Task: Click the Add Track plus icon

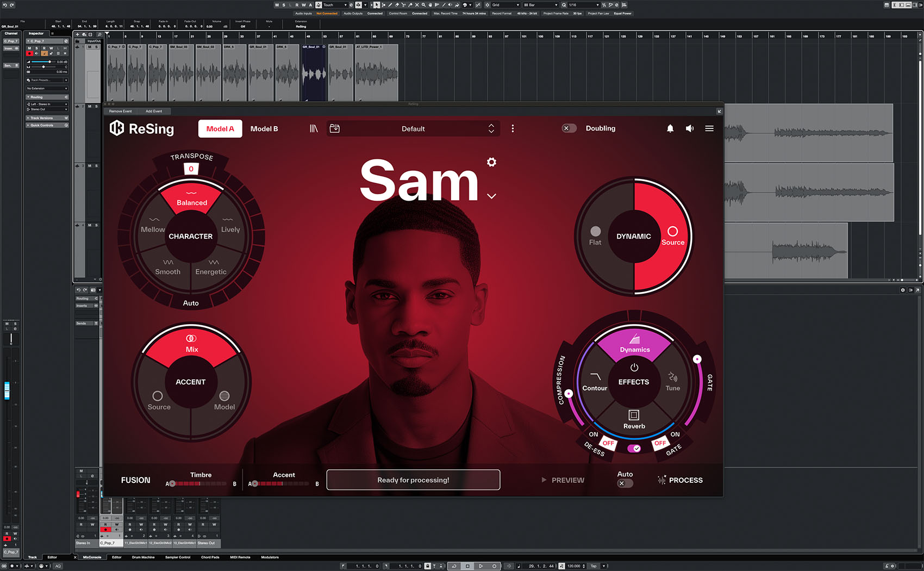Action: tap(78, 34)
